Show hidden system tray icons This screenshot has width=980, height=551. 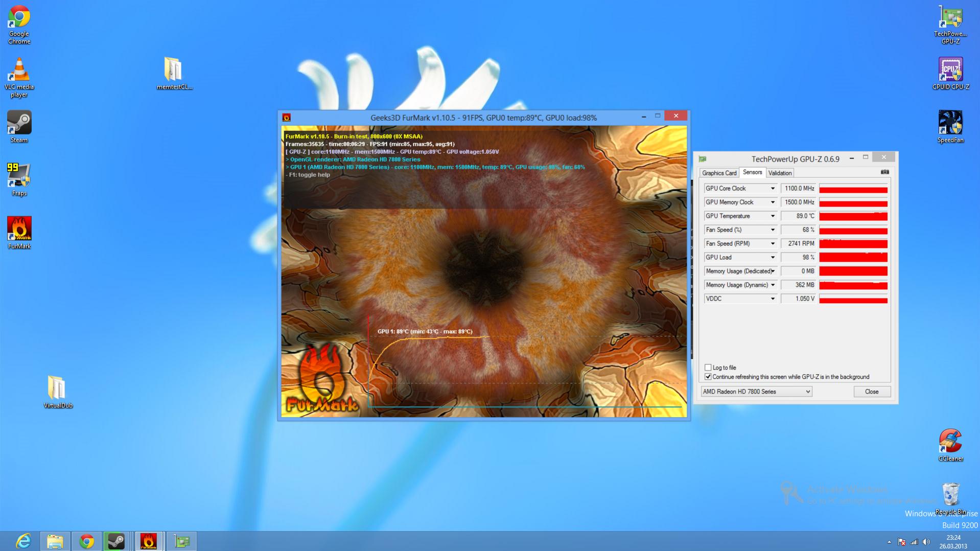pyautogui.click(x=889, y=542)
